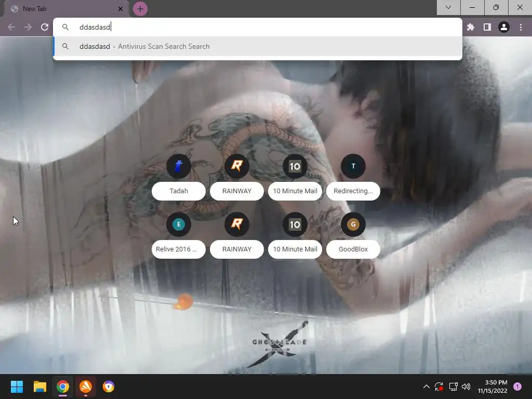Click the GoodBlox label
The height and width of the screenshot is (399, 532).
pos(353,249)
